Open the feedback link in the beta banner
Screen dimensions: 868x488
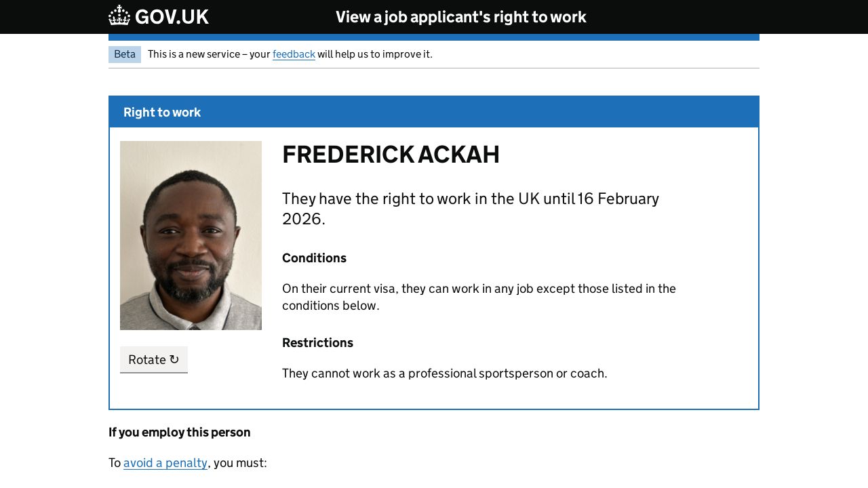tap(294, 54)
